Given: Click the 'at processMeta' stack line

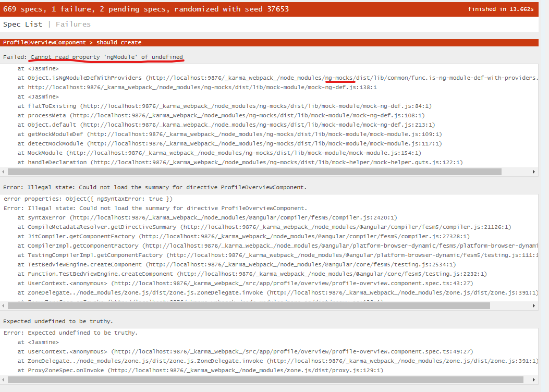Looking at the screenshot, I should [221, 116].
